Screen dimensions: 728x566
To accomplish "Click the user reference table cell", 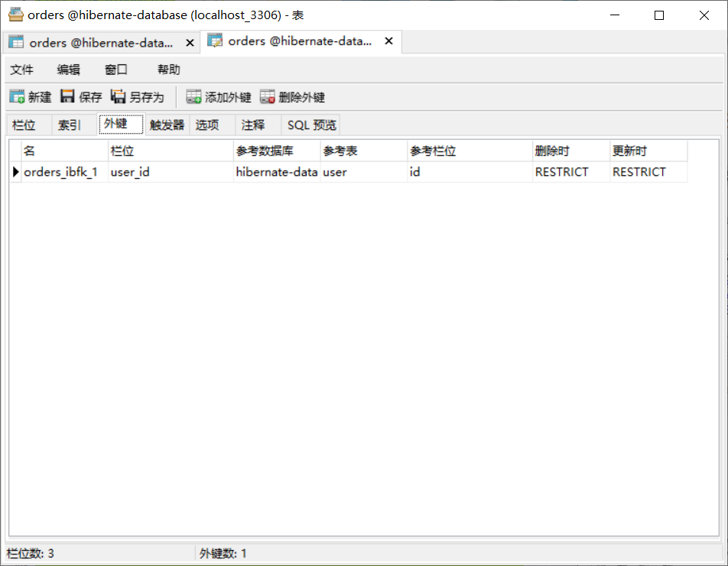I will (364, 172).
